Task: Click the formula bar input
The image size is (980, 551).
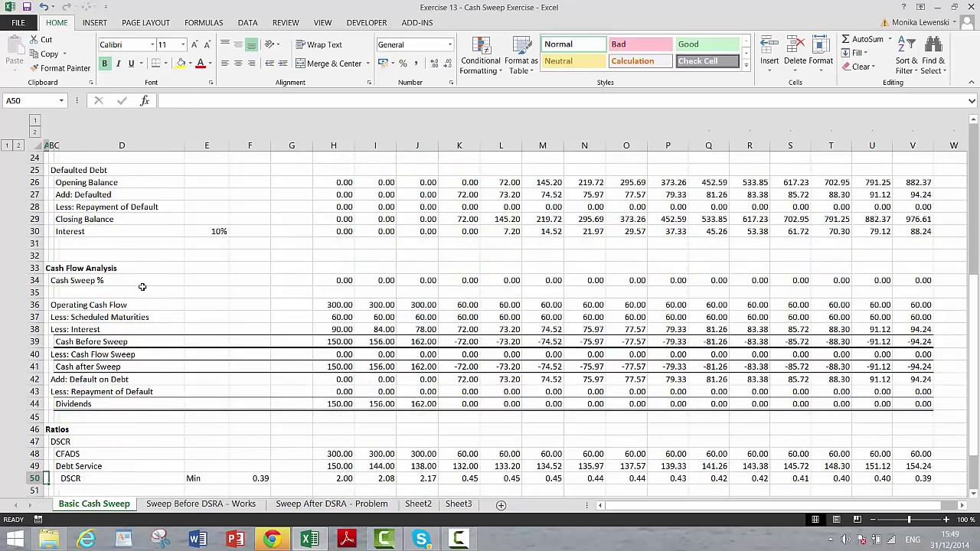Action: pyautogui.click(x=563, y=101)
